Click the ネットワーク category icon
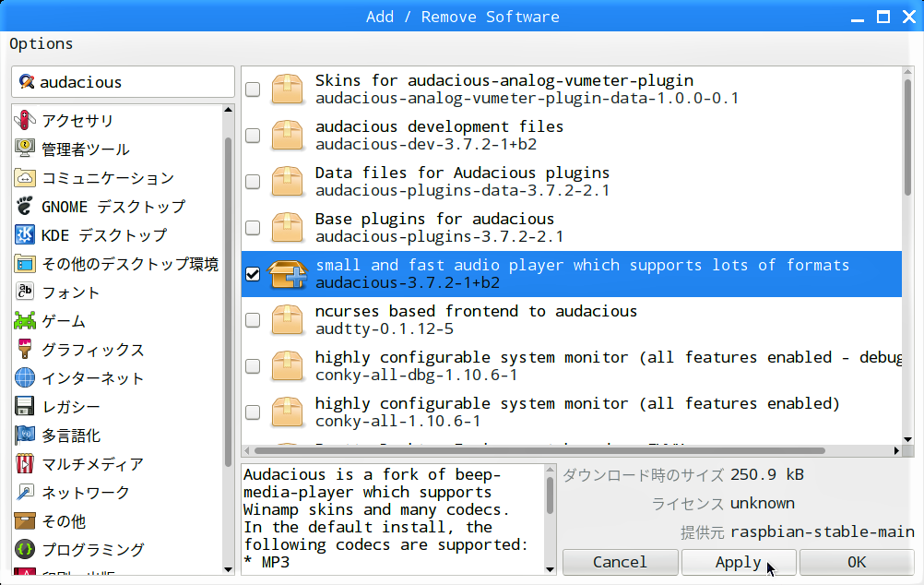Viewport: 924px width, 585px height. click(x=25, y=493)
